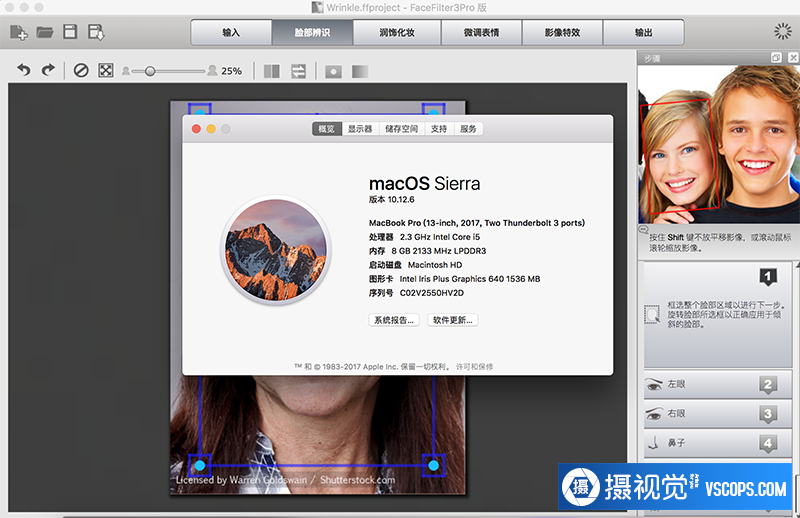Viewport: 800px width, 518px height.
Task: Click the bottom-right blue face frame handle
Action: (434, 465)
